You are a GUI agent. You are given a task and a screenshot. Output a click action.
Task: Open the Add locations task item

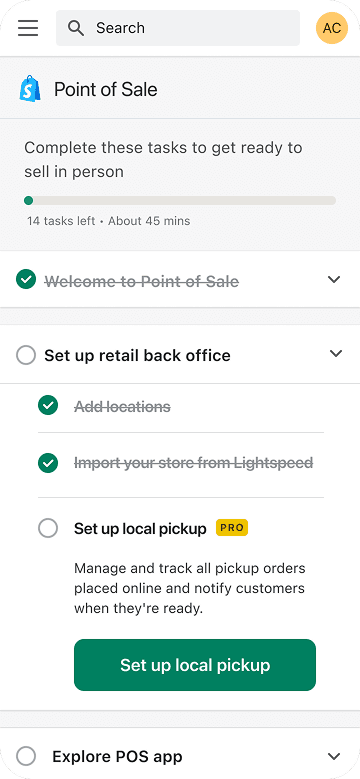click(x=122, y=407)
